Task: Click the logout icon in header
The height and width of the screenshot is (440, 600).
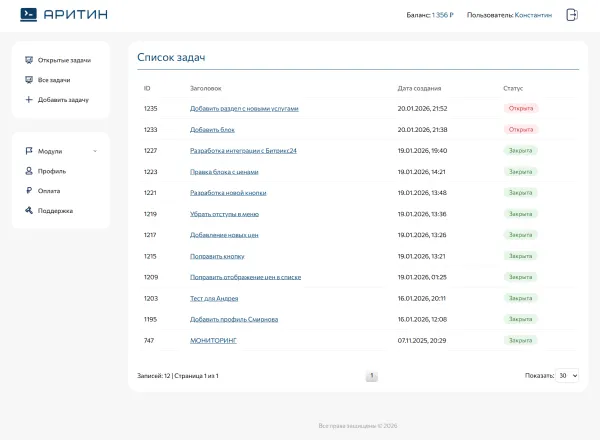Action: pyautogui.click(x=572, y=15)
